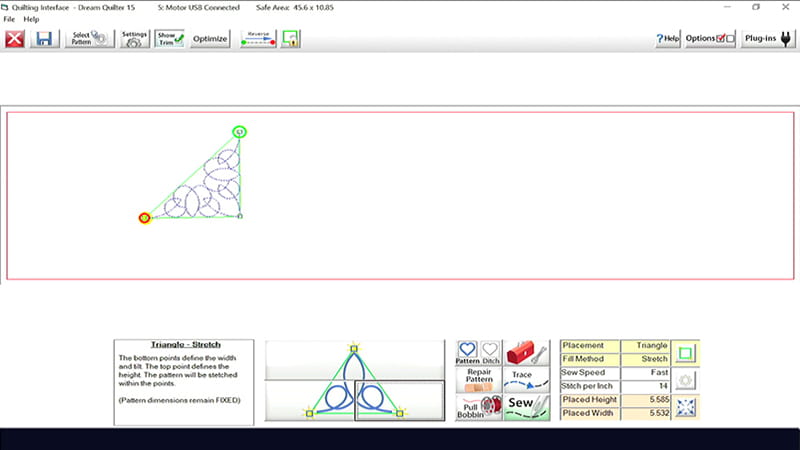
Task: Save with the floppy disk icon
Action: coord(44,39)
